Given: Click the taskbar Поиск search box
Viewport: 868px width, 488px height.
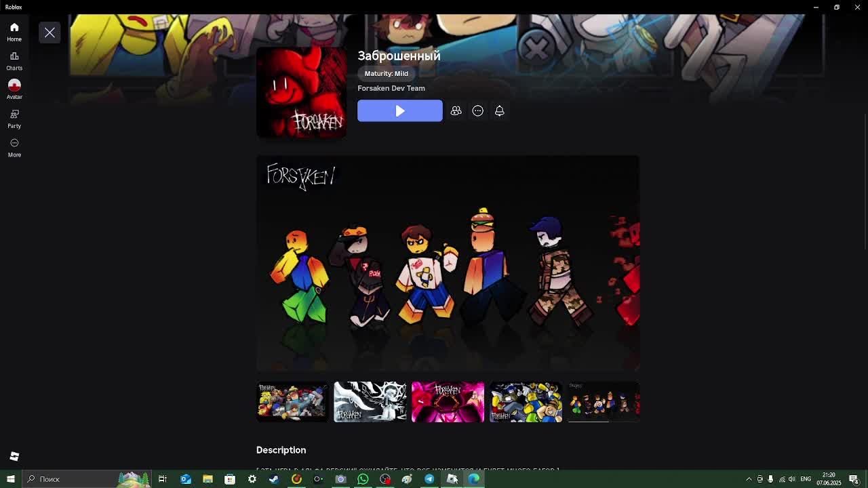Looking at the screenshot, I should 86,479.
